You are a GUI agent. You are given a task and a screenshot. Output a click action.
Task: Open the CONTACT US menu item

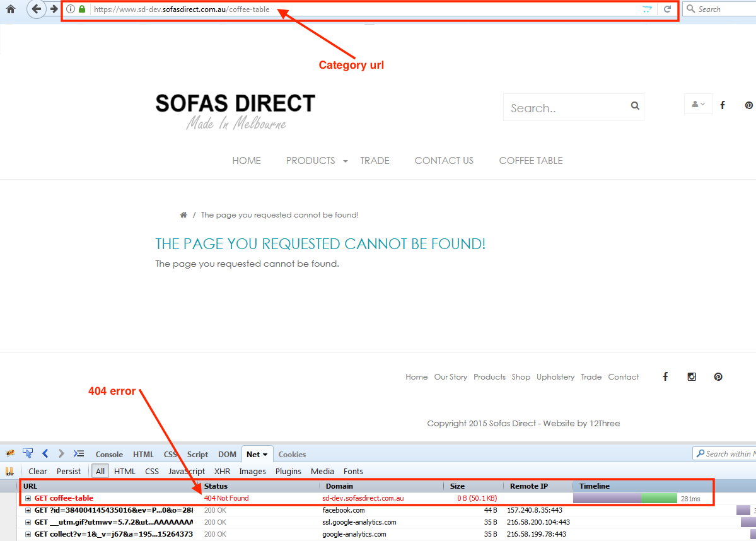(x=444, y=161)
